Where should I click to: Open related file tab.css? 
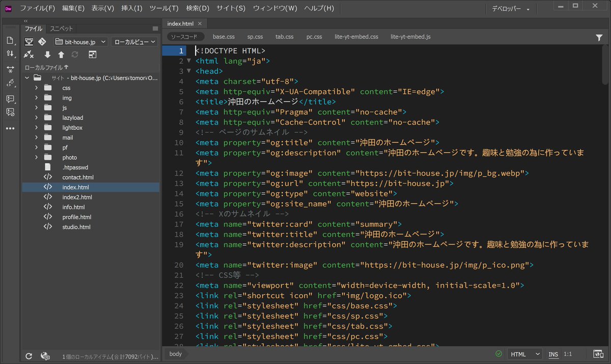pyautogui.click(x=285, y=37)
